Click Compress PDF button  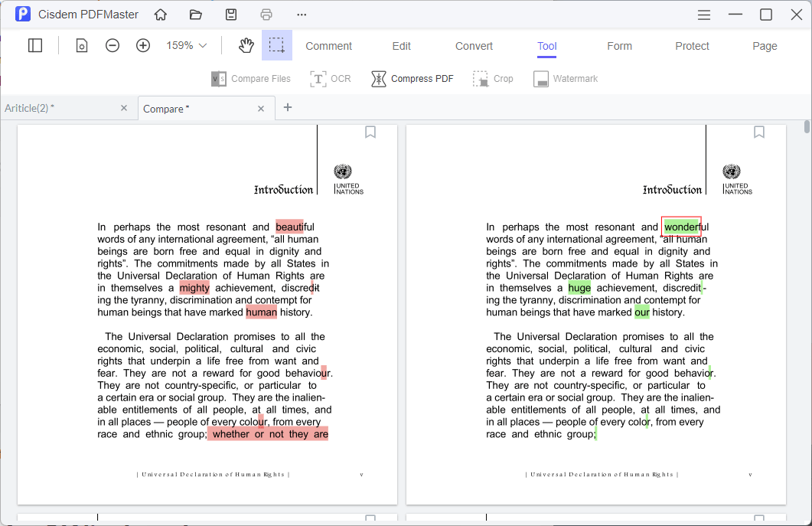point(413,79)
